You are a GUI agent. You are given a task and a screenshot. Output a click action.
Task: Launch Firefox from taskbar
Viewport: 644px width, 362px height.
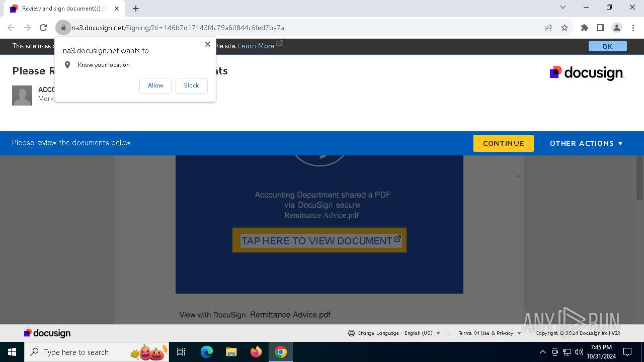(x=256, y=352)
